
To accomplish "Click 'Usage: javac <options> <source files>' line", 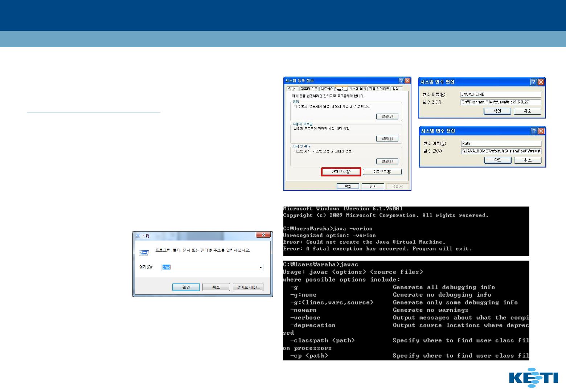I will click(353, 272).
